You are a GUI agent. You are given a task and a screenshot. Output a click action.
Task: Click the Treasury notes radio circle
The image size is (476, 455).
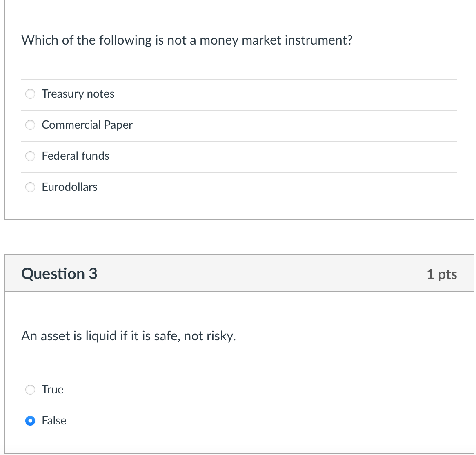30,94
